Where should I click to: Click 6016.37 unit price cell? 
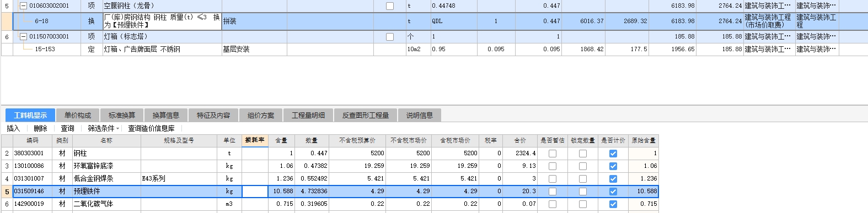(583, 21)
